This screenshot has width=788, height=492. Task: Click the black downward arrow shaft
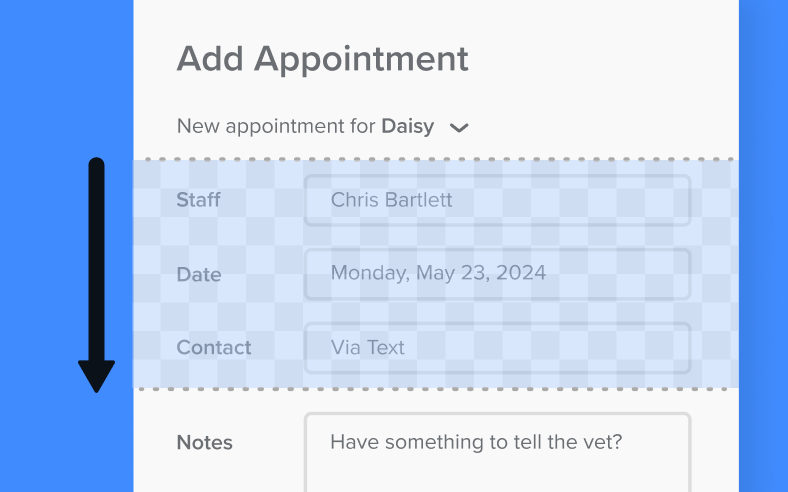pyautogui.click(x=97, y=260)
